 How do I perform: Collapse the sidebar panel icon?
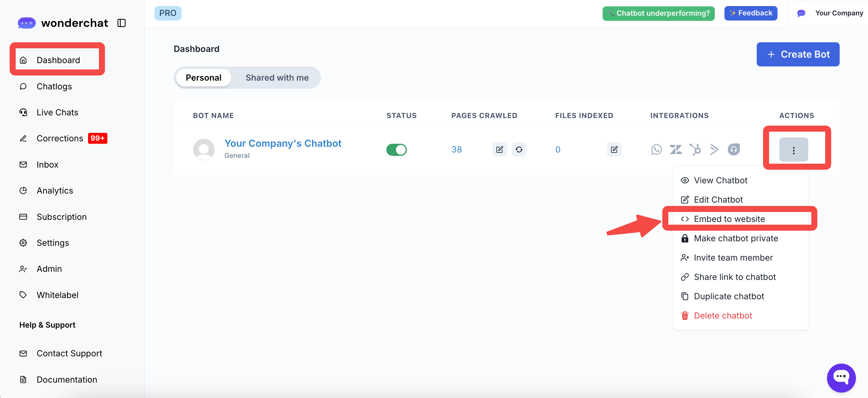point(121,23)
